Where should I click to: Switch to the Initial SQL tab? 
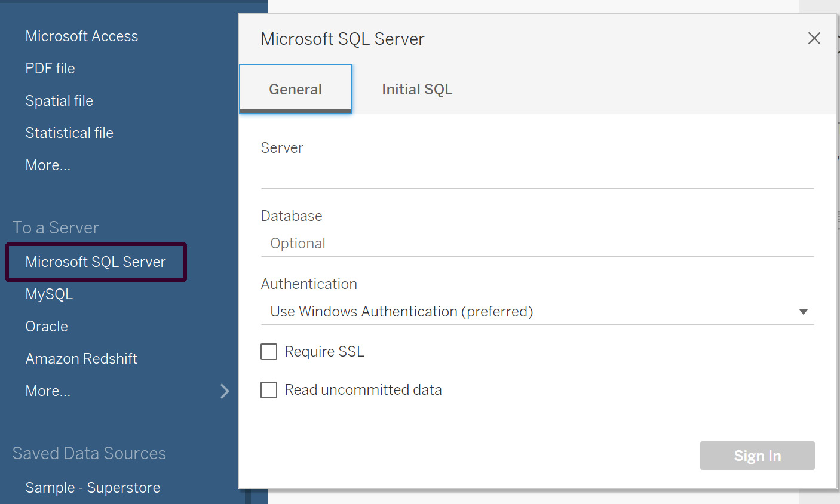417,89
